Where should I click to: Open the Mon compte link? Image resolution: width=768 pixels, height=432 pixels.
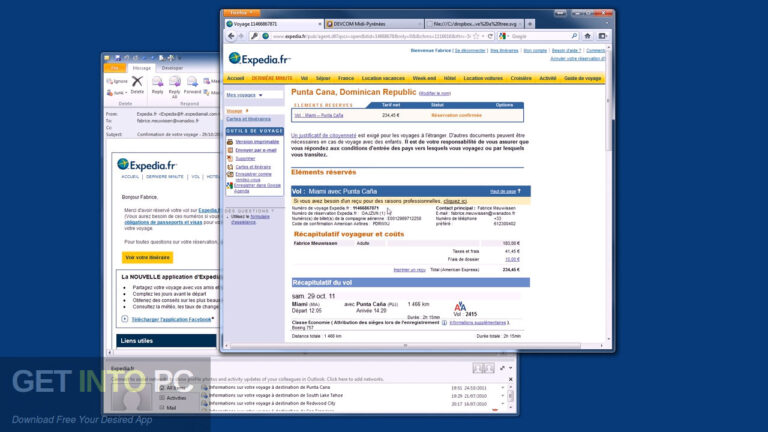pyautogui.click(x=535, y=50)
